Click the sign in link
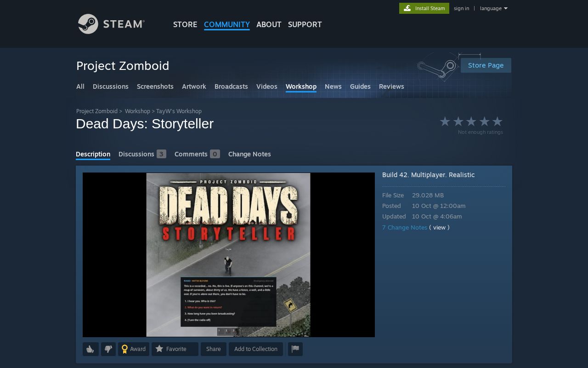This screenshot has width=588, height=368. click(x=461, y=8)
